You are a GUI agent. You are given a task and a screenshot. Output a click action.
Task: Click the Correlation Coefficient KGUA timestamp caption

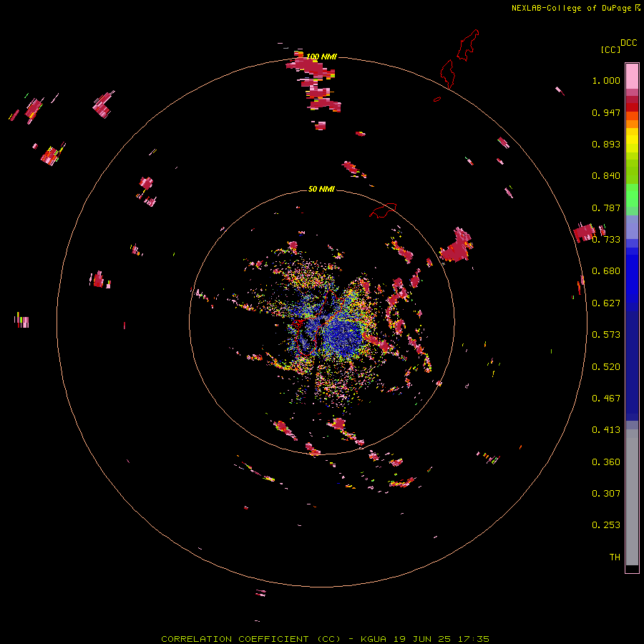325,639
